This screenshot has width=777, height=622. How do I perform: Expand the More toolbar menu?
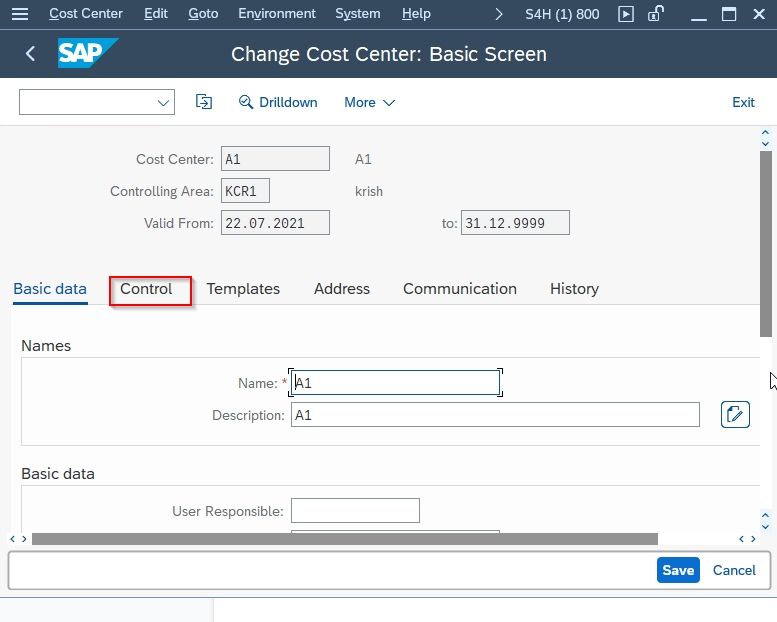370,103
